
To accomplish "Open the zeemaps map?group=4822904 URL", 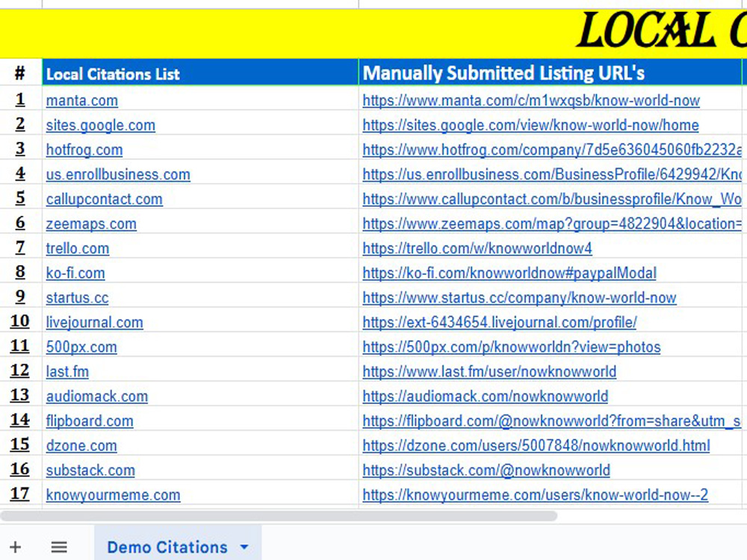I will 552,224.
